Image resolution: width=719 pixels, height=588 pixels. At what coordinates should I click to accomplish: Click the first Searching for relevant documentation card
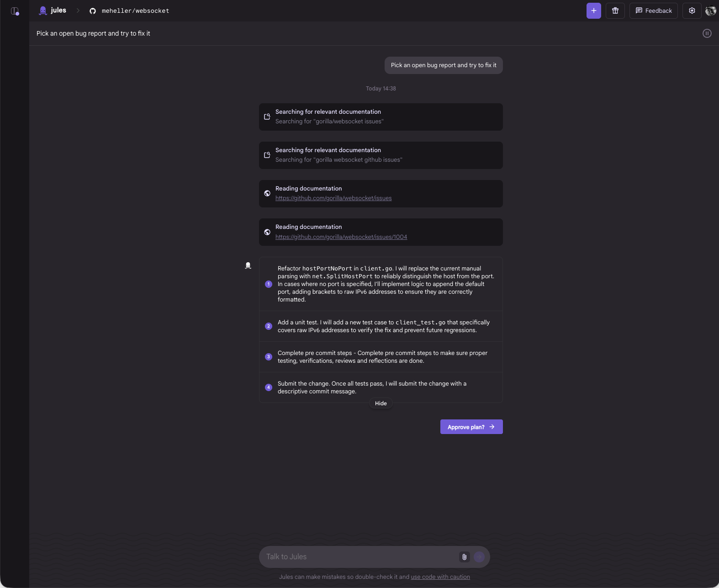(381, 117)
